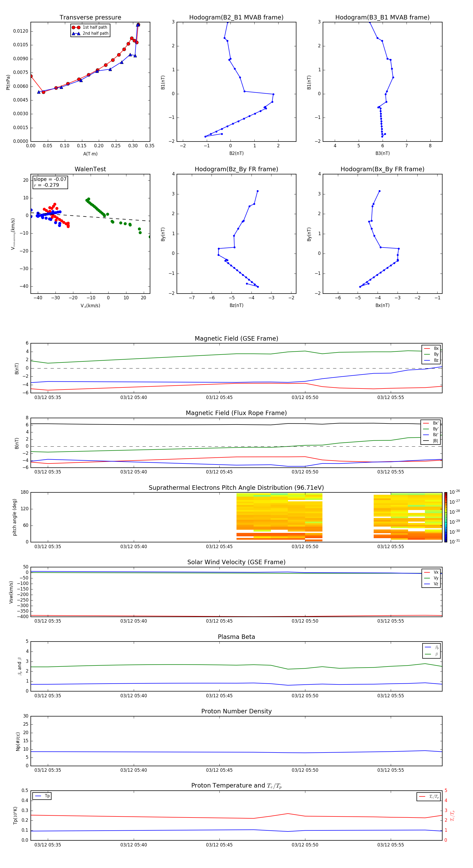Click the 'Vsw(km/s)' axis label
Screen dimensions: 473x868
[x=11, y=592]
